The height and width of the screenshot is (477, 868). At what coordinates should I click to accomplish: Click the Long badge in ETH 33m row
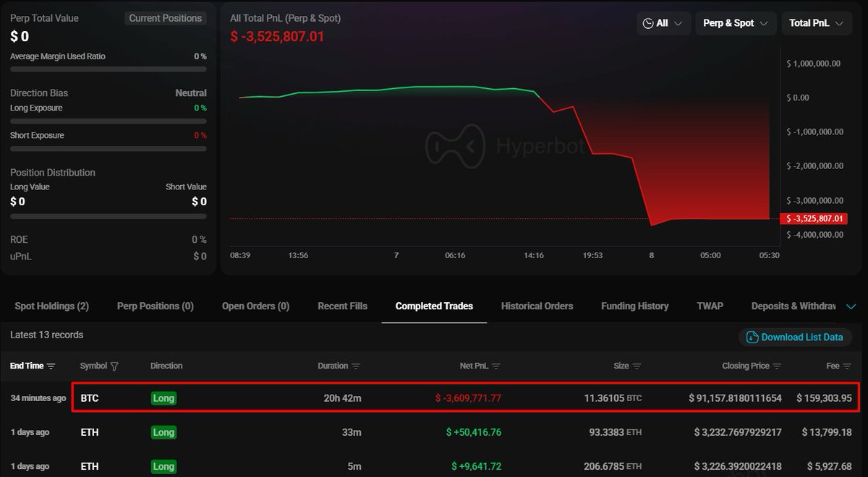pyautogui.click(x=163, y=432)
